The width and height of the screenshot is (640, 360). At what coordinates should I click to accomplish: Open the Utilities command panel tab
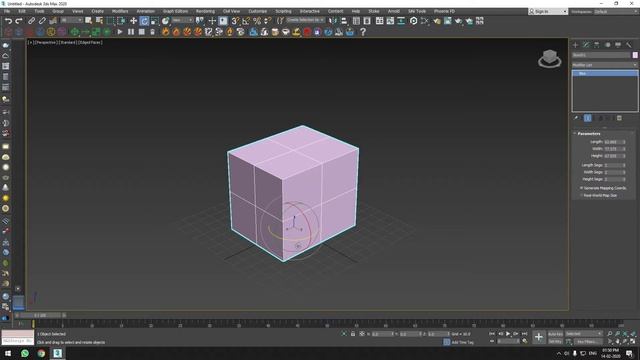coord(629,45)
